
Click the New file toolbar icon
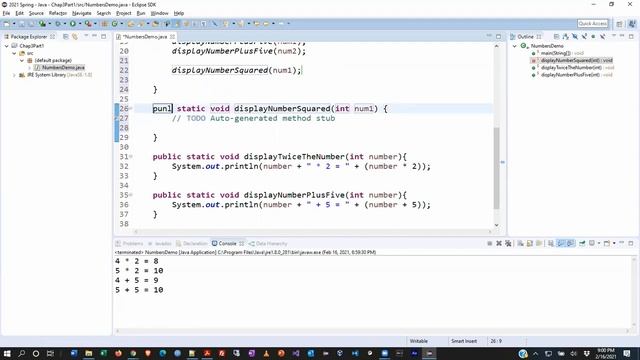click(6, 24)
